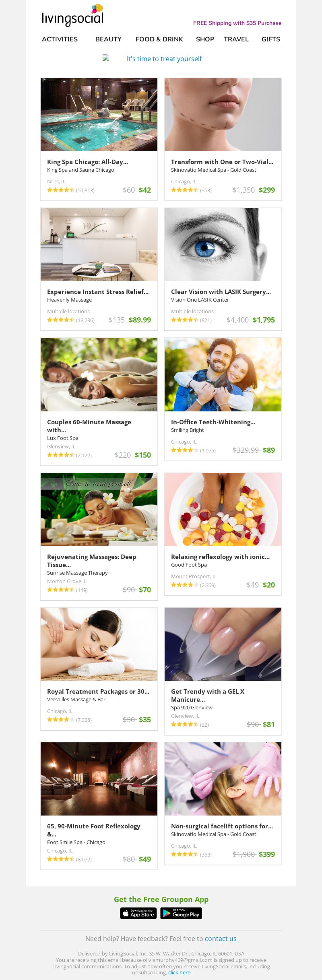This screenshot has height=980, width=322.
Task: Open the GIFTS menu item
Action: (271, 39)
